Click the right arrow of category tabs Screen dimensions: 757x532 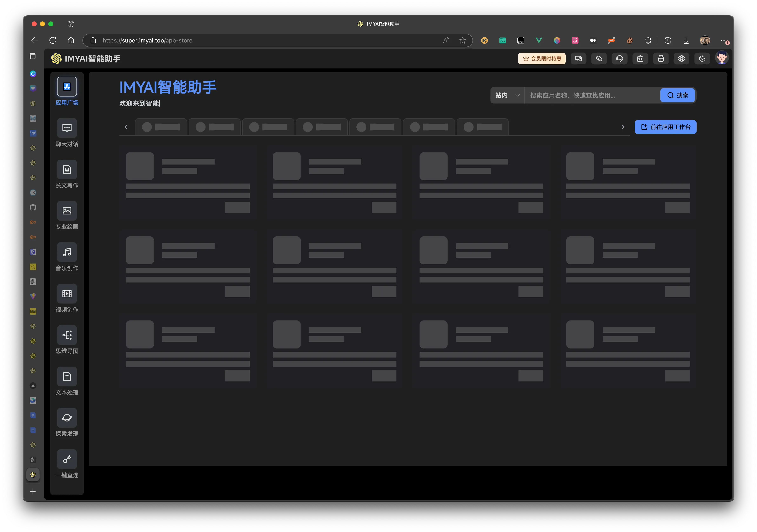[x=623, y=127]
